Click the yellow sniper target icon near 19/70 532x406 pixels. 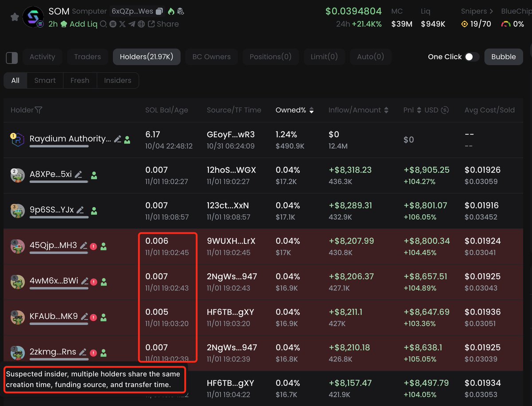click(465, 24)
